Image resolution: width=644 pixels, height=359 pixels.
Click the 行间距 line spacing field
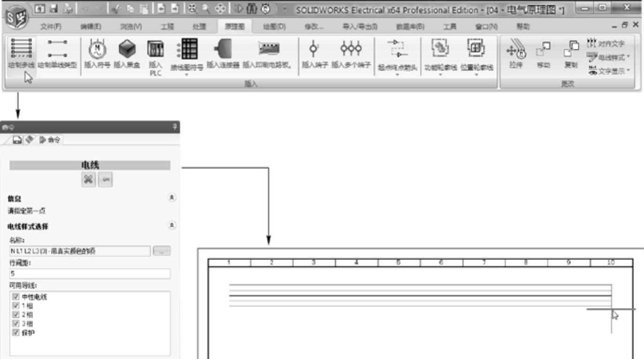[x=90, y=274]
